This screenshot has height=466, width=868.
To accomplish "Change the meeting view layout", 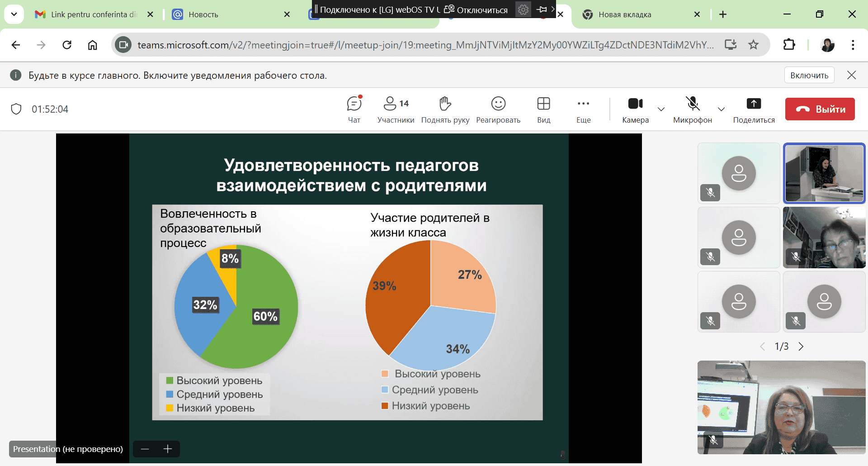I will coord(543,109).
